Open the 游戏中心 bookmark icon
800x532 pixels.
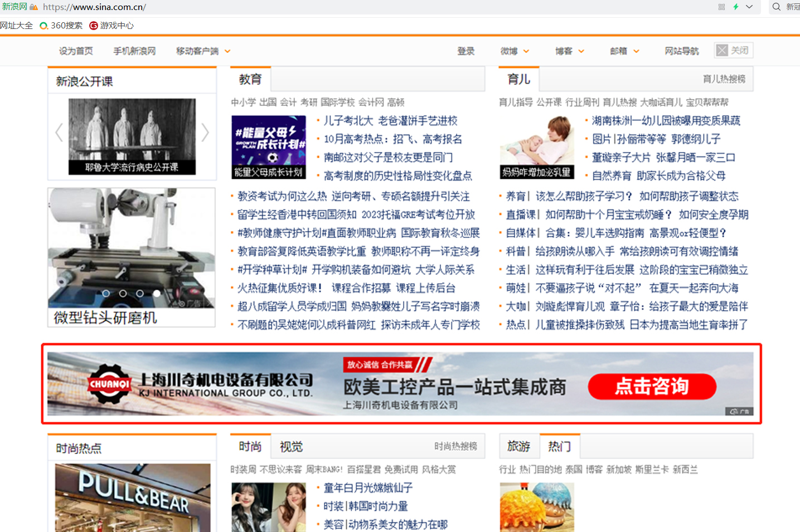click(94, 26)
